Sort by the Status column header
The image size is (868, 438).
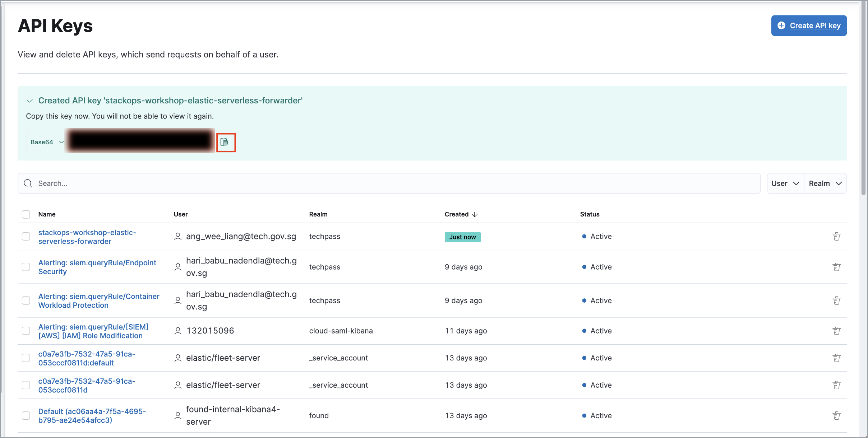pyautogui.click(x=590, y=214)
